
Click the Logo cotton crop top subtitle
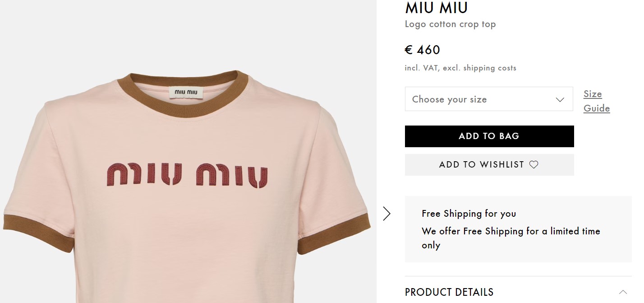tap(450, 24)
